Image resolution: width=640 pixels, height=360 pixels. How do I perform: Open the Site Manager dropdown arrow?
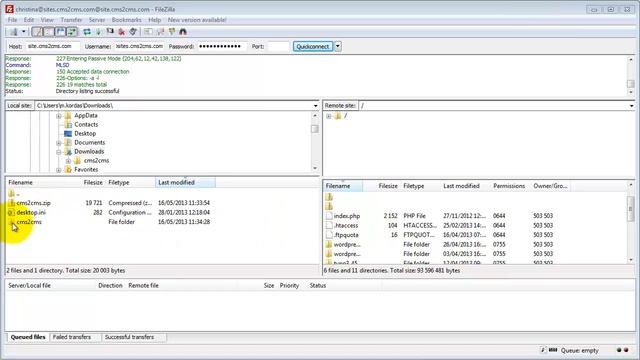(x=24, y=32)
